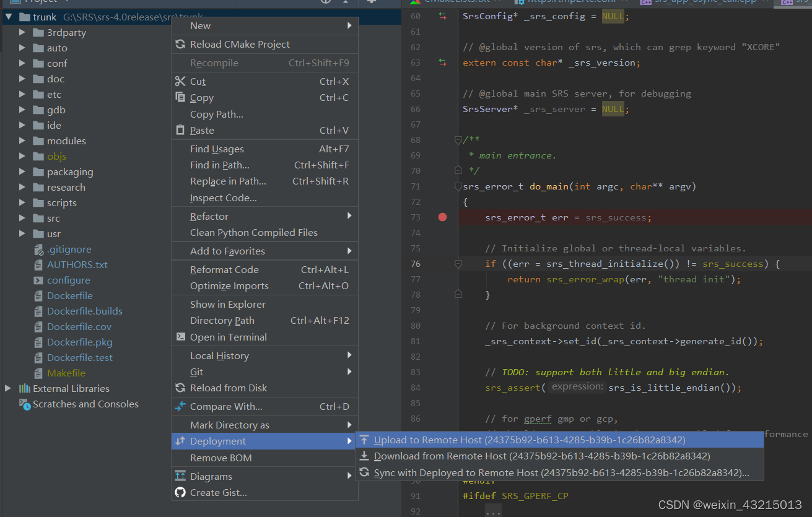Expand the src folder arrow
This screenshot has height=517, width=812.
(x=22, y=218)
